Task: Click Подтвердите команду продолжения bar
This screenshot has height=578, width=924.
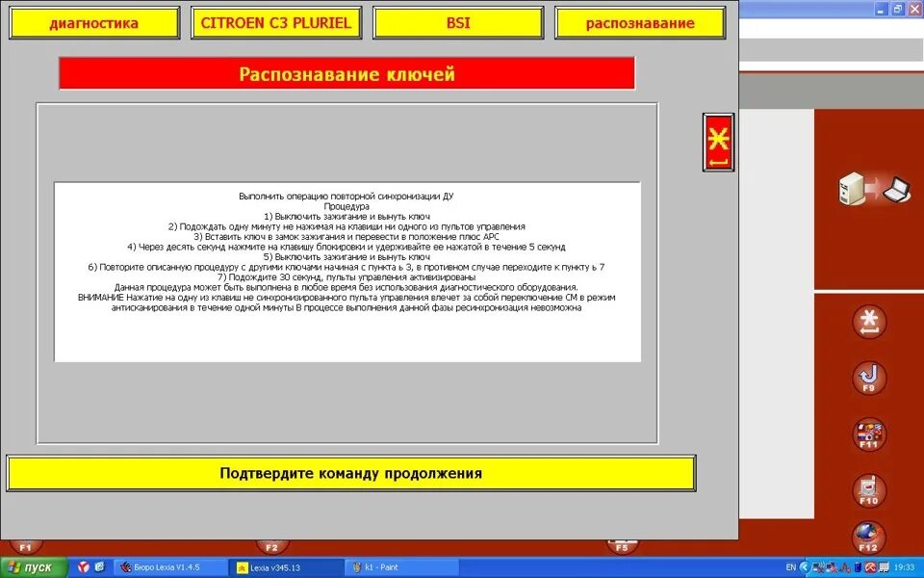Action: coord(351,473)
